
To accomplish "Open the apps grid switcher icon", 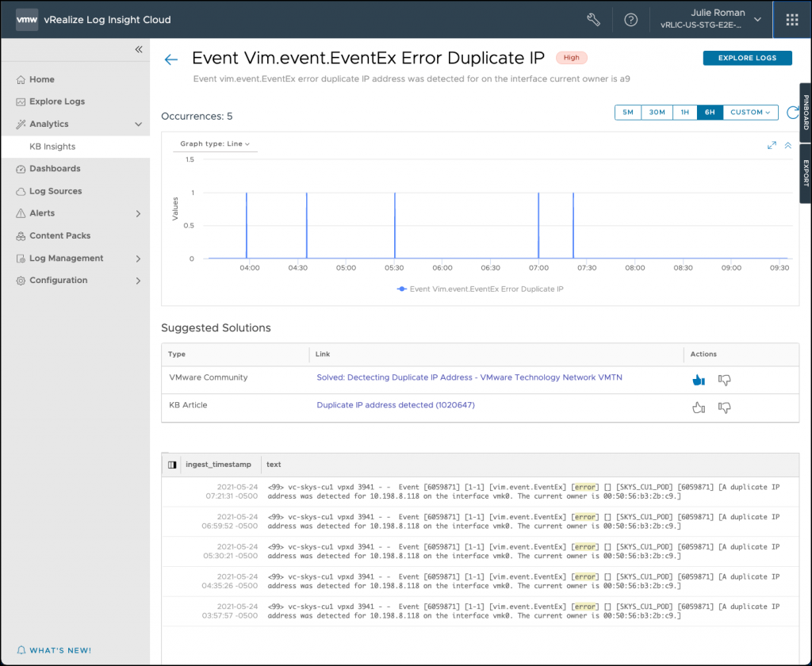I will (x=792, y=20).
